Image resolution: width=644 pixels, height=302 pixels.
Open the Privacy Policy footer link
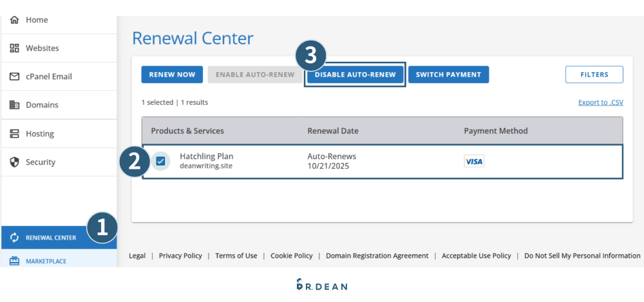[180, 256]
